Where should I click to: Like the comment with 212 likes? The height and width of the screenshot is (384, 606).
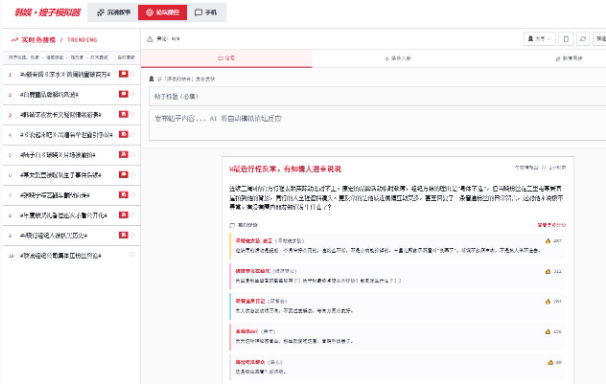[x=553, y=271]
